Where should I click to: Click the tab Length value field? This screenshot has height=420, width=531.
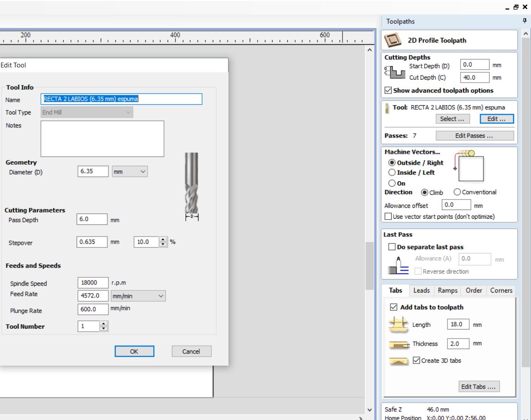[x=459, y=324]
